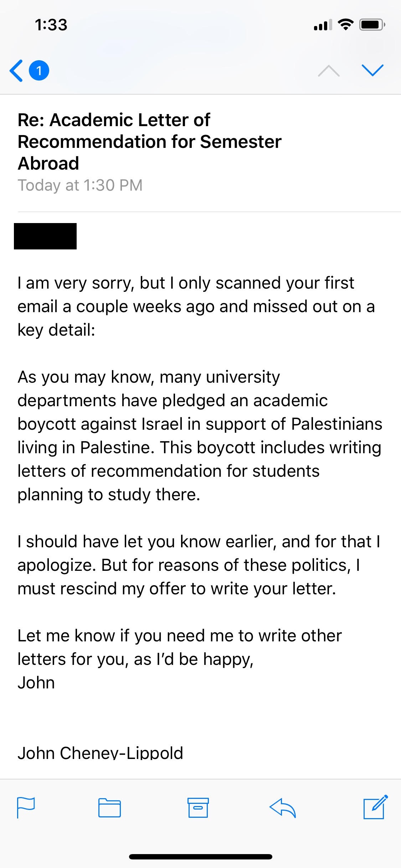Open reply options with the reply arrow
401x868 pixels.
283,807
